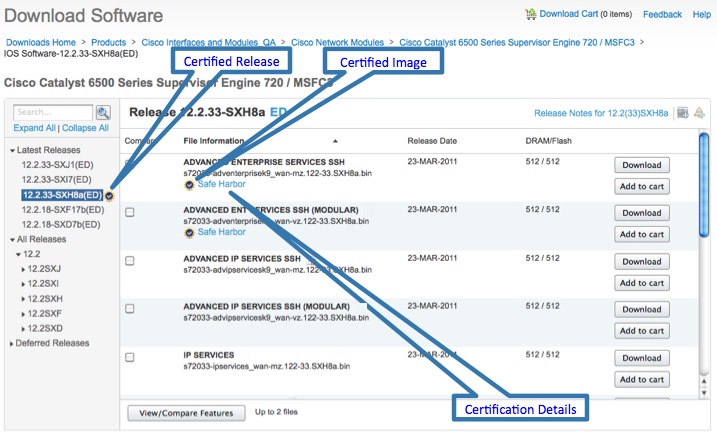Click the scrollbar down arrow in file list
This screenshot has height=435, width=717.
pyautogui.click(x=704, y=393)
